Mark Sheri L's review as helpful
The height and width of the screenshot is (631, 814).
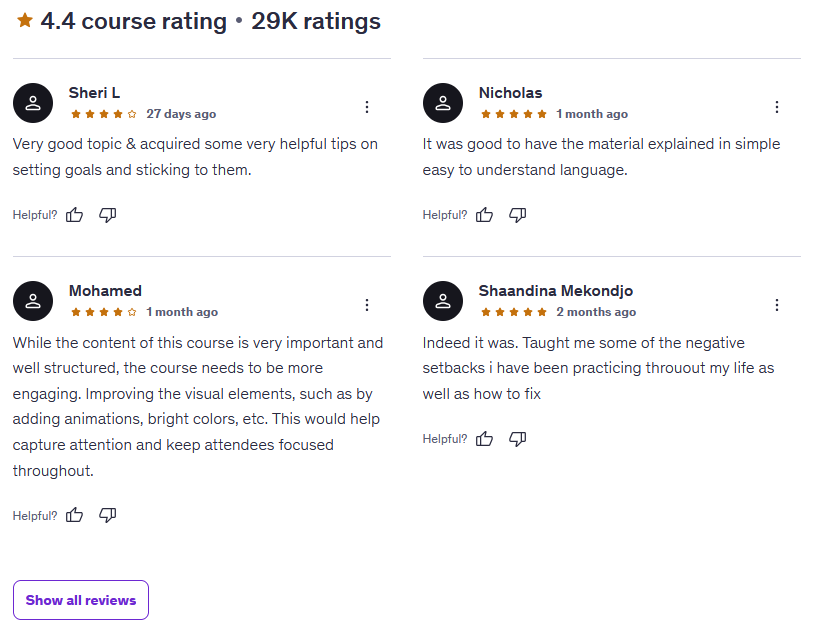[x=75, y=215]
